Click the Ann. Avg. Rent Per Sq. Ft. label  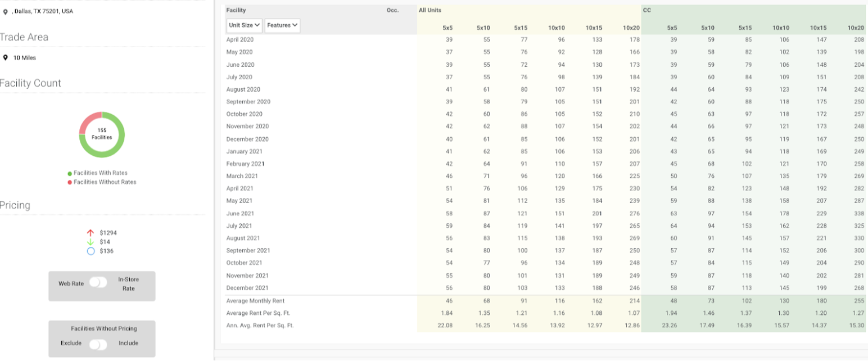click(x=260, y=326)
